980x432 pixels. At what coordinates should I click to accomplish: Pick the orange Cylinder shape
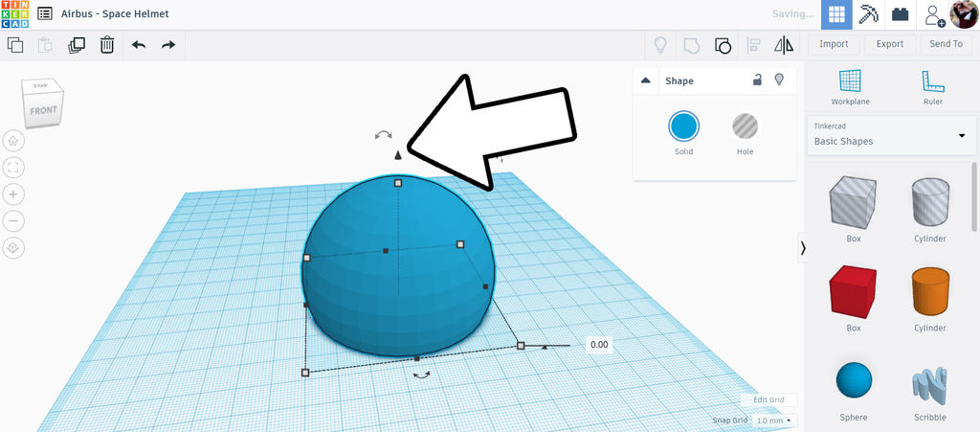pyautogui.click(x=930, y=292)
